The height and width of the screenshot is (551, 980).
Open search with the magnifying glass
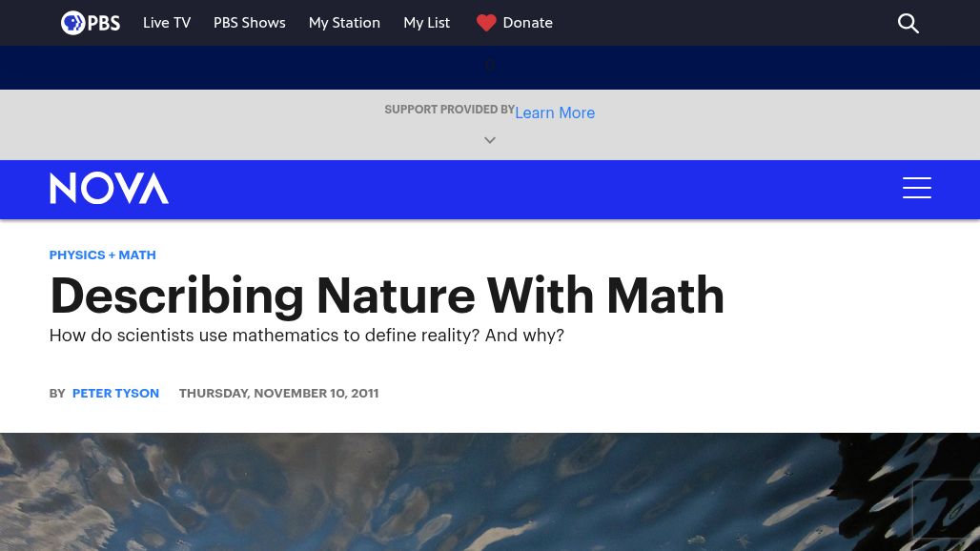(908, 23)
